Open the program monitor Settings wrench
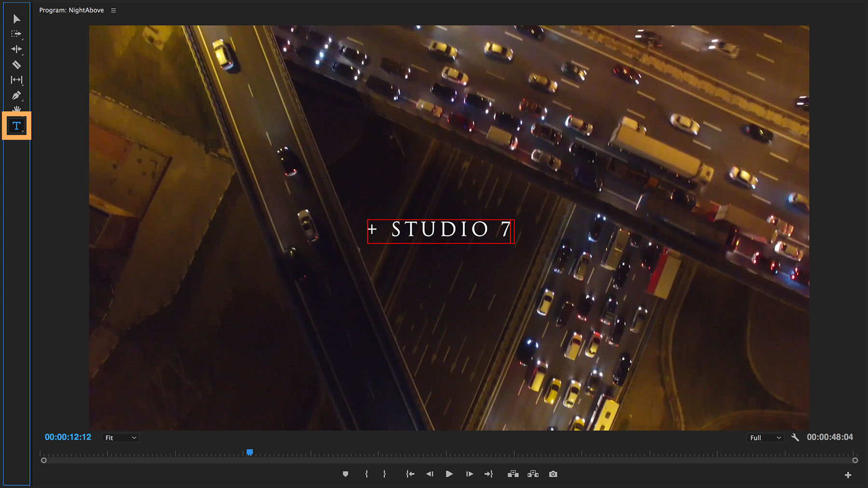This screenshot has height=488, width=868. coord(795,437)
